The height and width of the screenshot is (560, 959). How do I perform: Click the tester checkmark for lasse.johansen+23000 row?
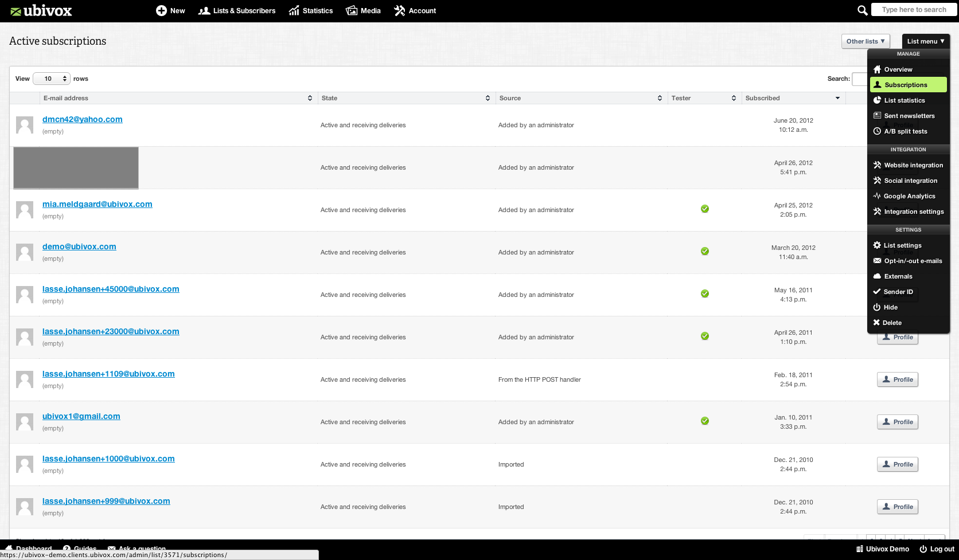coord(705,336)
